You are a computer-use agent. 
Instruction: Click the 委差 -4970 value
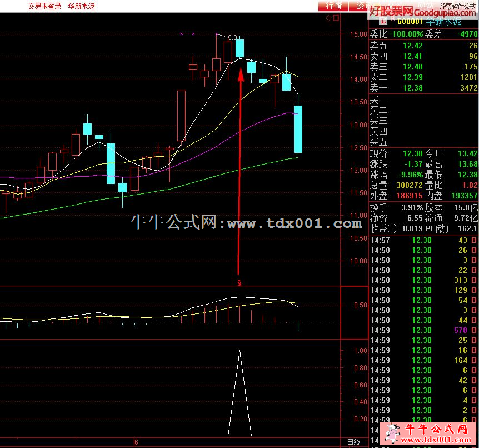(467, 34)
